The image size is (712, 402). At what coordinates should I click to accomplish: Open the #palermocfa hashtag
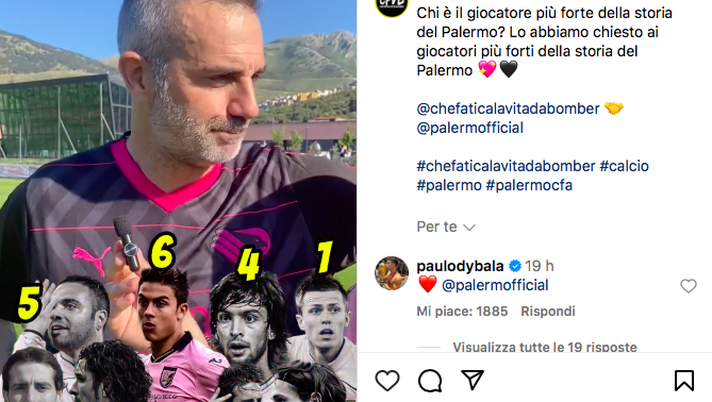click(529, 185)
